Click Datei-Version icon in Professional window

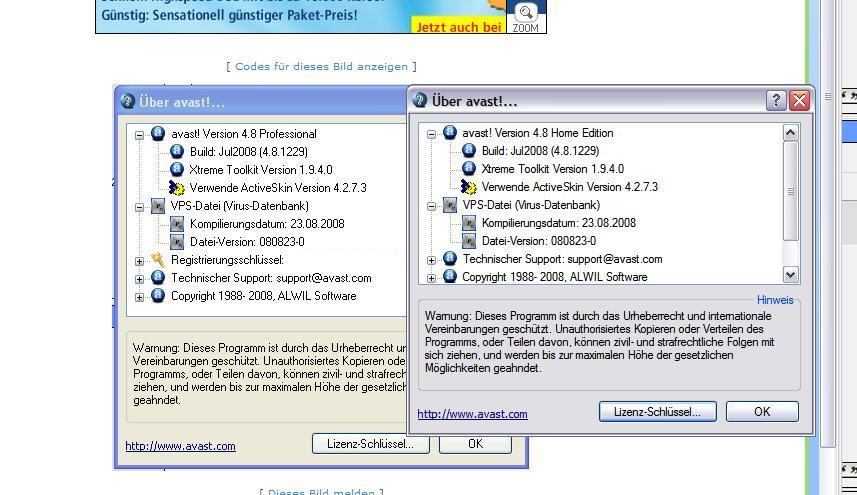click(x=177, y=241)
